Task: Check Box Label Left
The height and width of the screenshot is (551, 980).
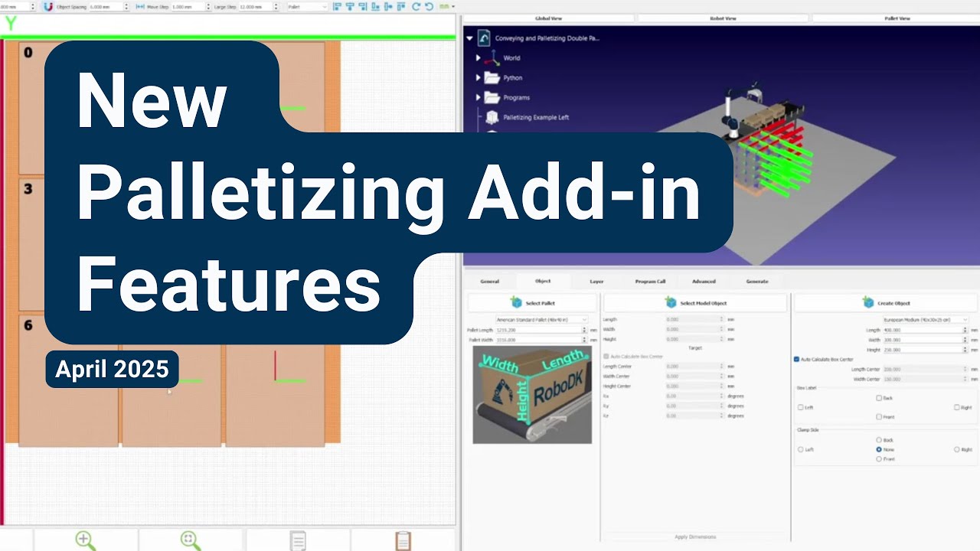Action: click(x=801, y=407)
